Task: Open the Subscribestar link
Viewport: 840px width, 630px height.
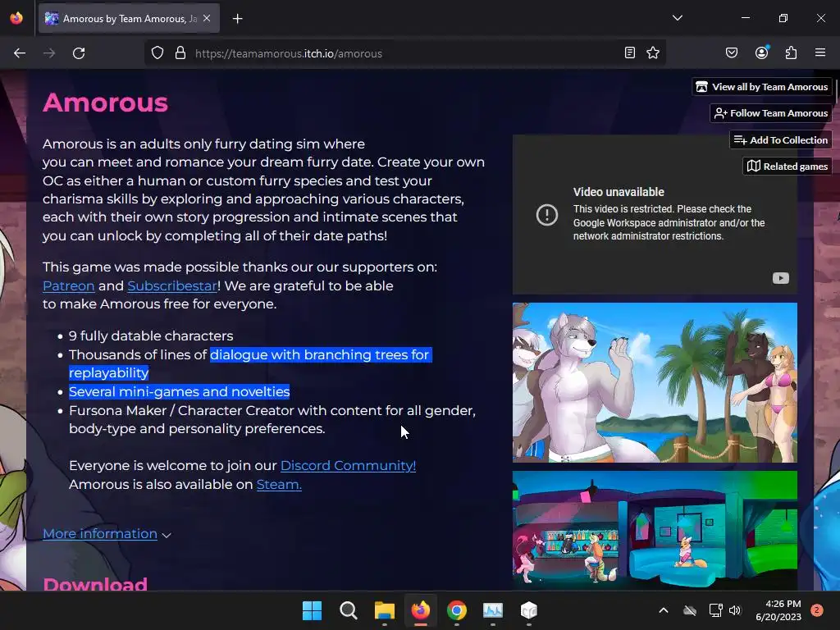Action: (x=172, y=286)
